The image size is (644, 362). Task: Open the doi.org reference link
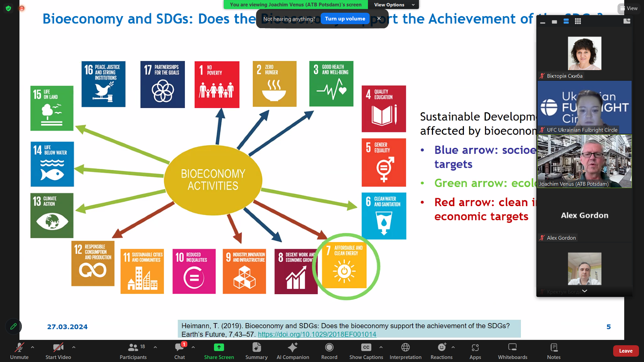click(x=317, y=334)
